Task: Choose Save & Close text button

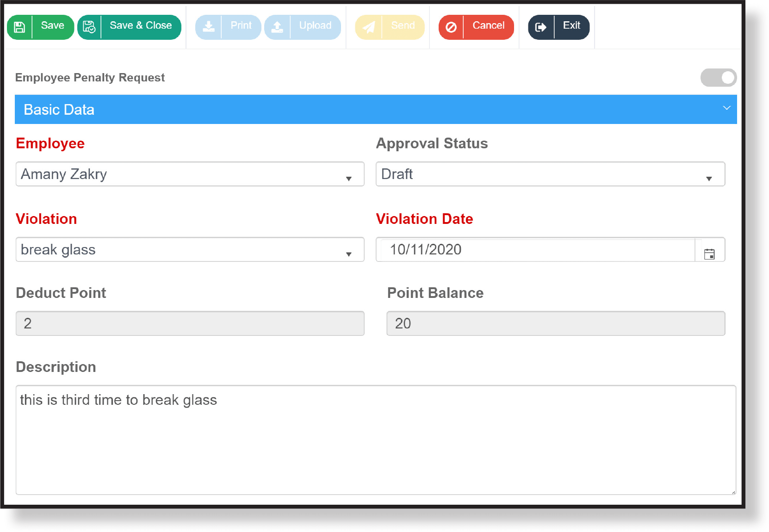Action: point(141,25)
